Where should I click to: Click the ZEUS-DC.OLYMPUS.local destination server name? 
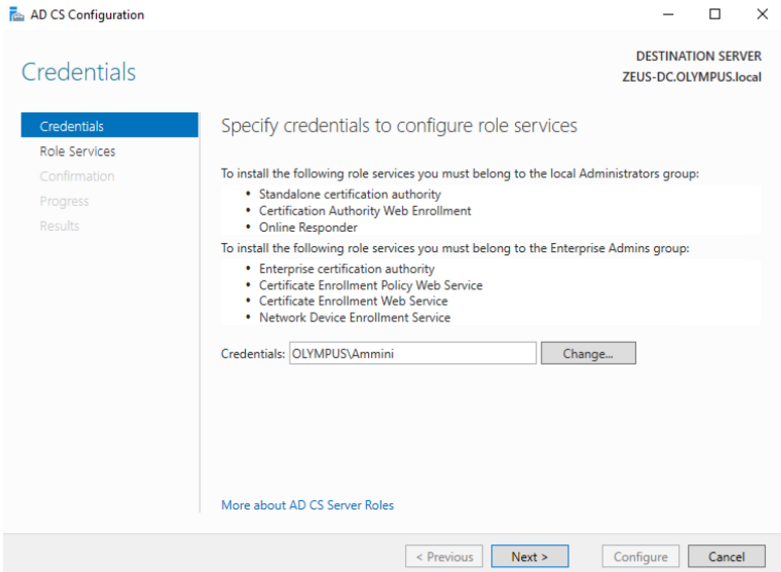[691, 76]
